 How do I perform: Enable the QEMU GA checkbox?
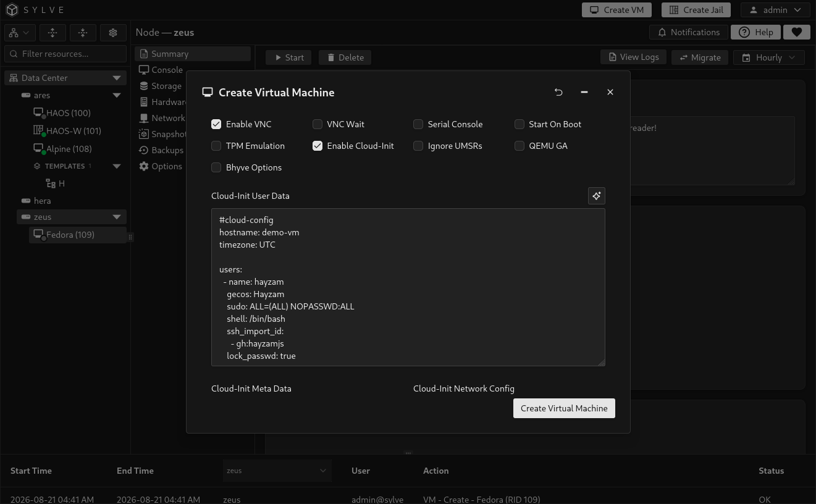click(x=519, y=146)
